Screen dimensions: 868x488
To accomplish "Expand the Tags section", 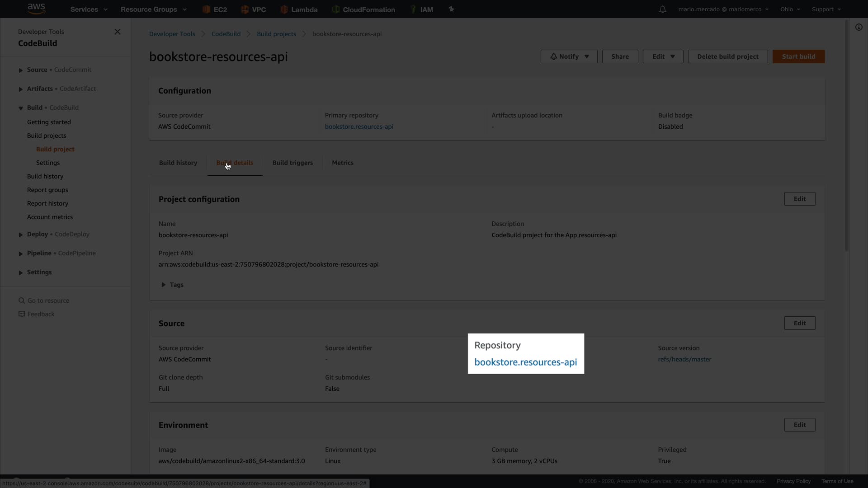I will click(x=164, y=285).
